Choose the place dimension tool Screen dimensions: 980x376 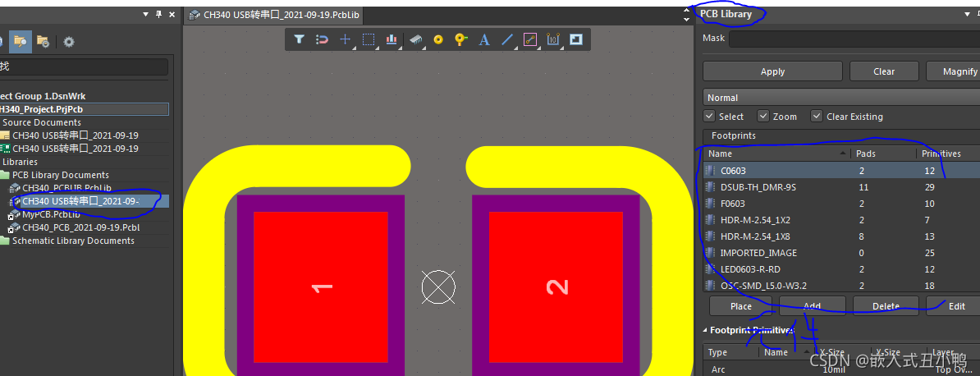553,39
